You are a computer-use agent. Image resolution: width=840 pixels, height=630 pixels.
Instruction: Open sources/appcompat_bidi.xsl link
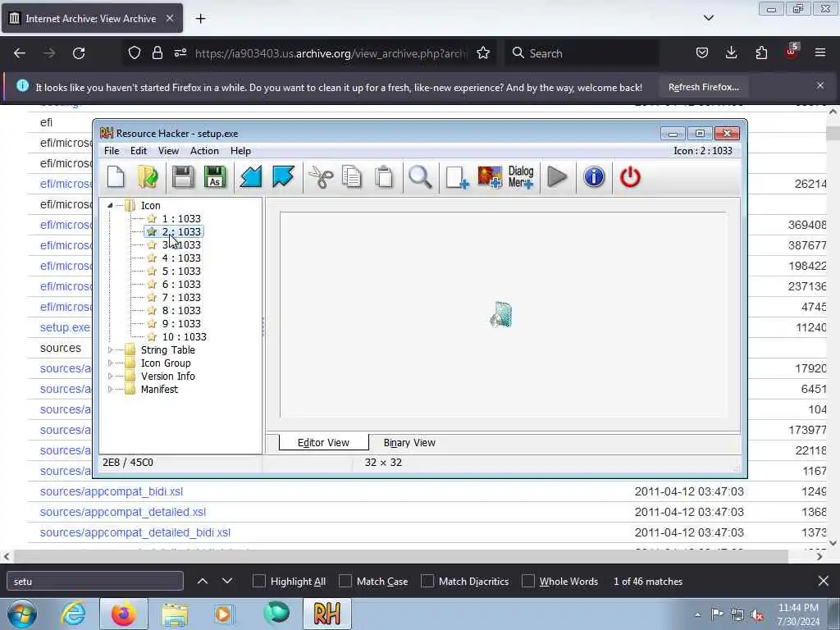pyautogui.click(x=112, y=492)
